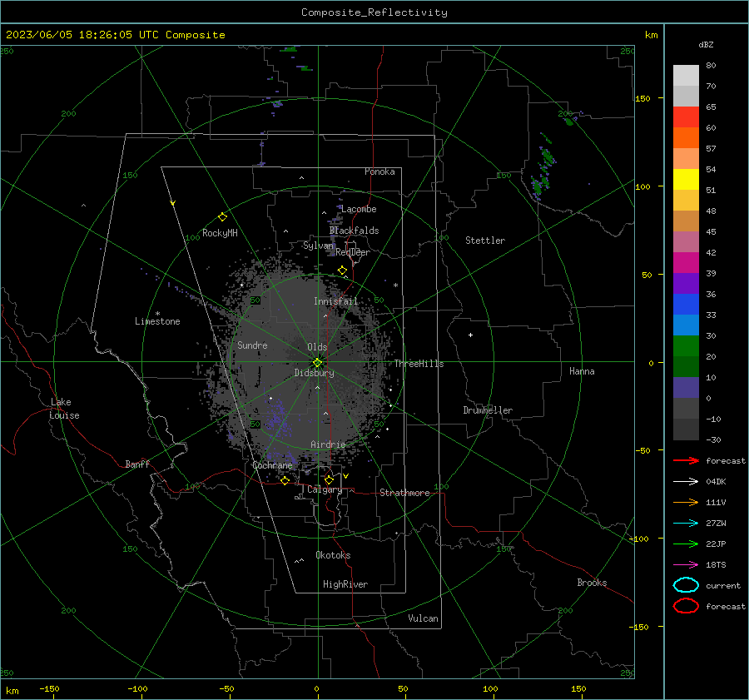The height and width of the screenshot is (700, 749).
Task: Click the Brooks town label
Action: [592, 583]
